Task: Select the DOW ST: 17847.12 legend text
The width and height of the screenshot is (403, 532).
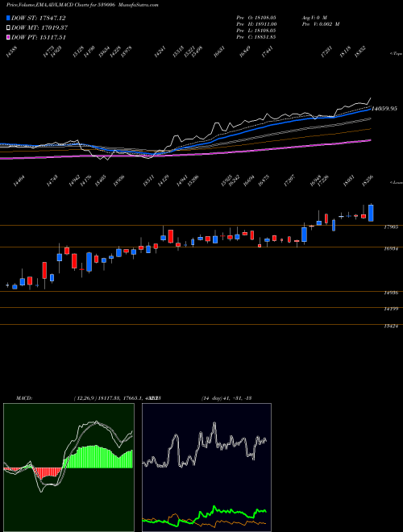Action: (39, 18)
